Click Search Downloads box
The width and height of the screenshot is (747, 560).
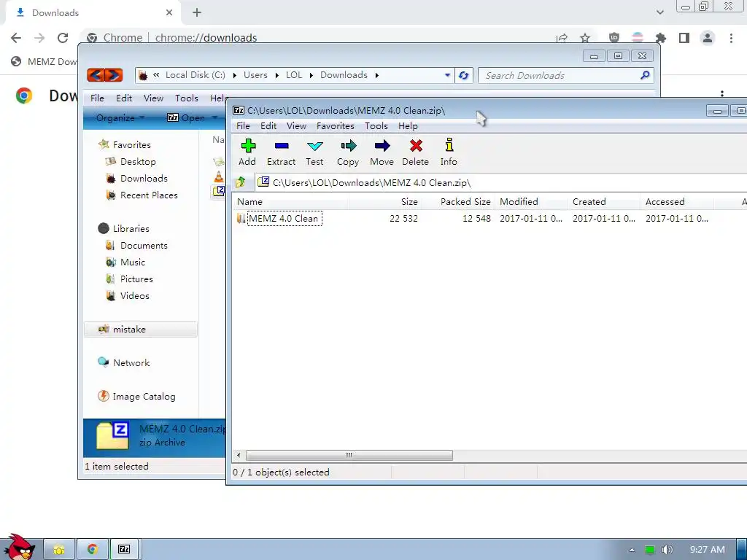pos(565,75)
